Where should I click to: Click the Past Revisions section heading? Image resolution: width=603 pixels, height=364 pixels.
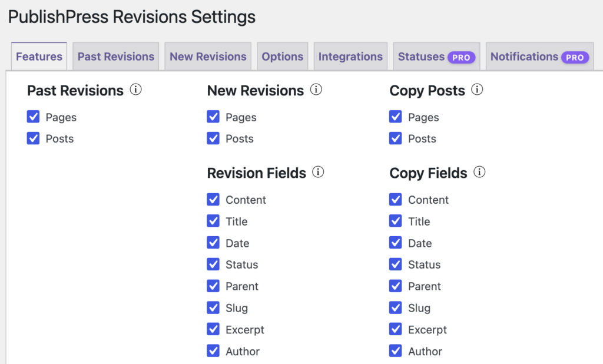[75, 91]
